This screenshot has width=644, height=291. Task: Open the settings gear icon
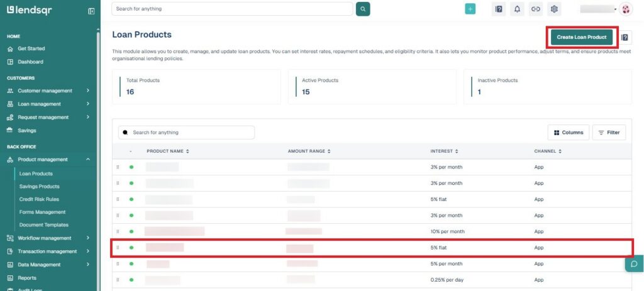554,9
